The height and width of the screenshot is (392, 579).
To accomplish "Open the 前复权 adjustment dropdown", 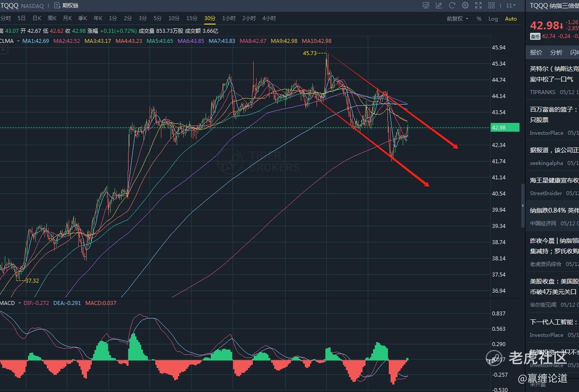I will [x=457, y=19].
